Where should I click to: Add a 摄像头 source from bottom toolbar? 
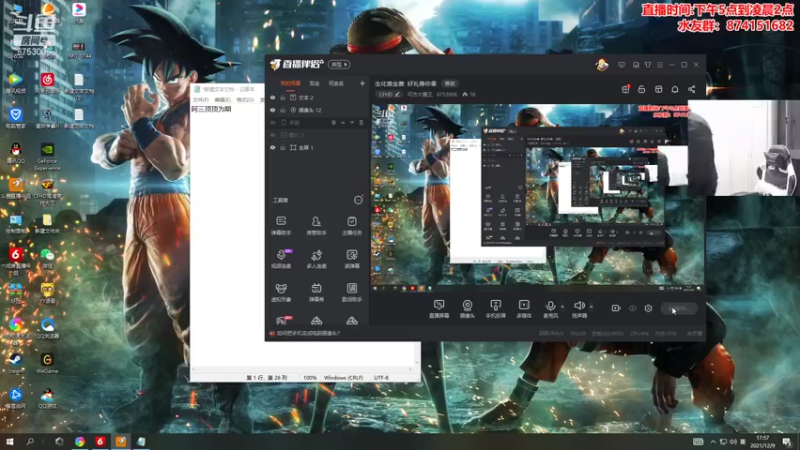point(467,309)
